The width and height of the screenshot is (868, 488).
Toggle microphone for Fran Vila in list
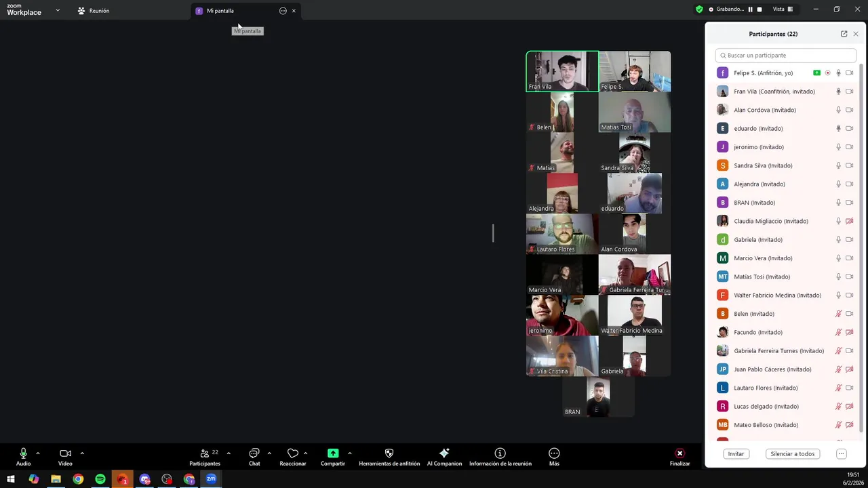click(x=838, y=91)
